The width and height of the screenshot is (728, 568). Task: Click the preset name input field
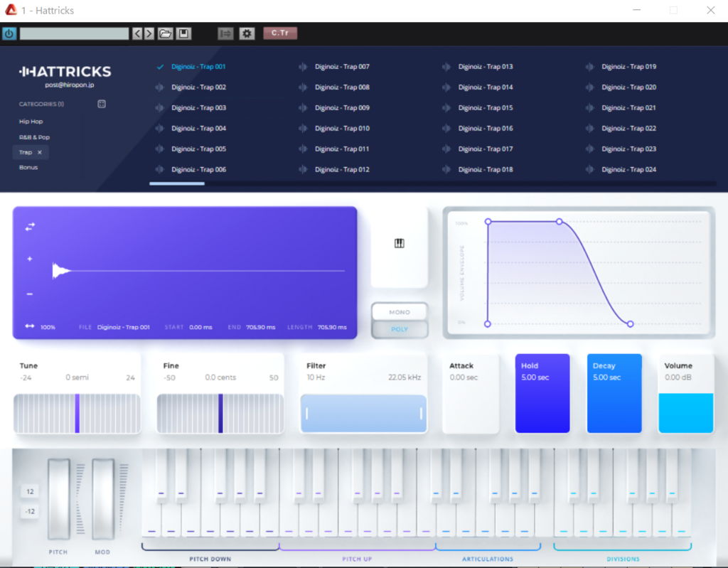(x=74, y=33)
